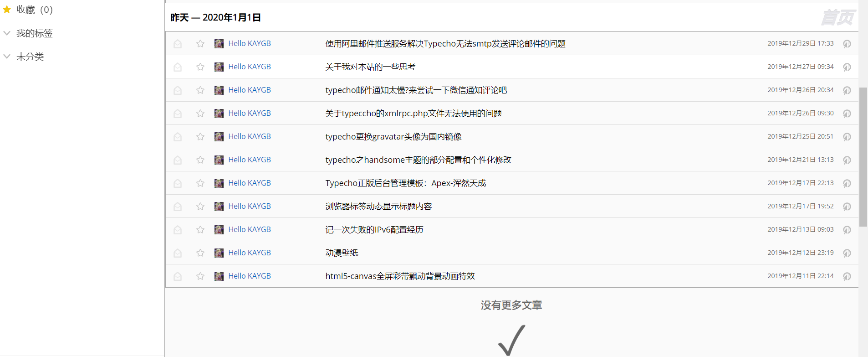Click envelope icon on handsome主题 article row
Image resolution: width=868 pixels, height=357 pixels.
[178, 160]
